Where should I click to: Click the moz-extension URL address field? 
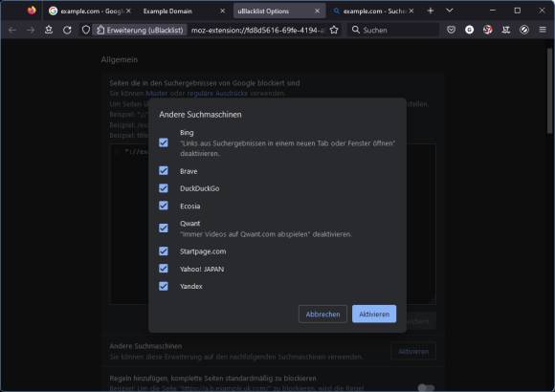click(257, 30)
